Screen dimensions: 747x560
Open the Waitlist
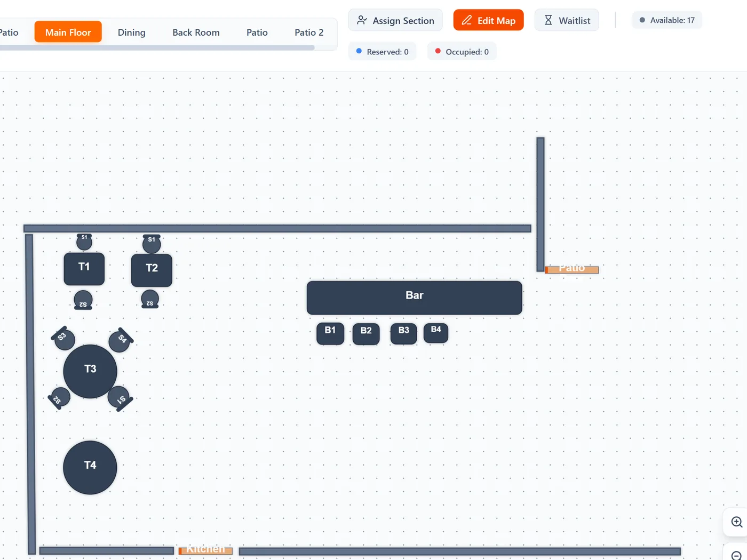566,20
